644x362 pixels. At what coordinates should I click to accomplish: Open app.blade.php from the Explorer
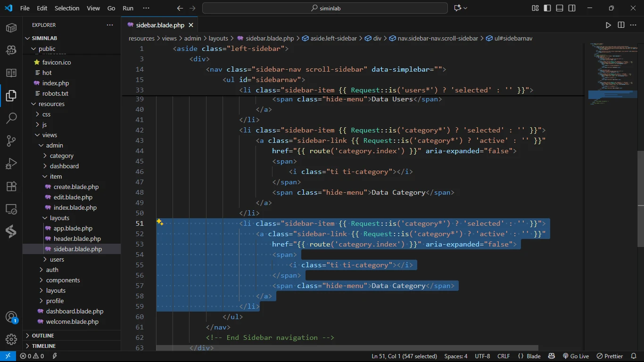pos(73,228)
